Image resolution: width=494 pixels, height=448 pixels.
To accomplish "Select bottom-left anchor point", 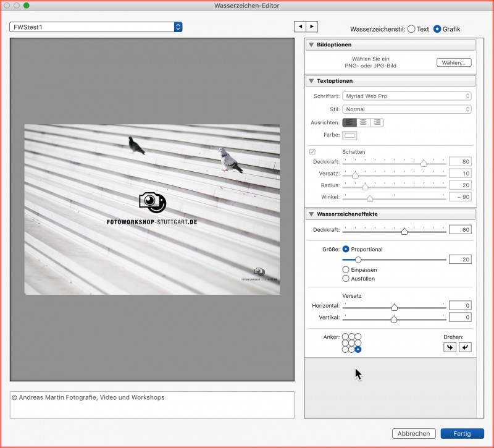I will [x=345, y=349].
